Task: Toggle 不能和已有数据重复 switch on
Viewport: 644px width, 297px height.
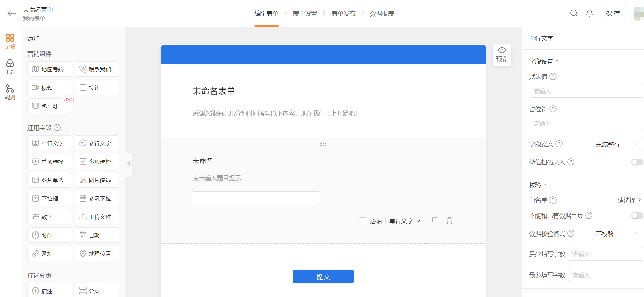Action: [x=637, y=216]
